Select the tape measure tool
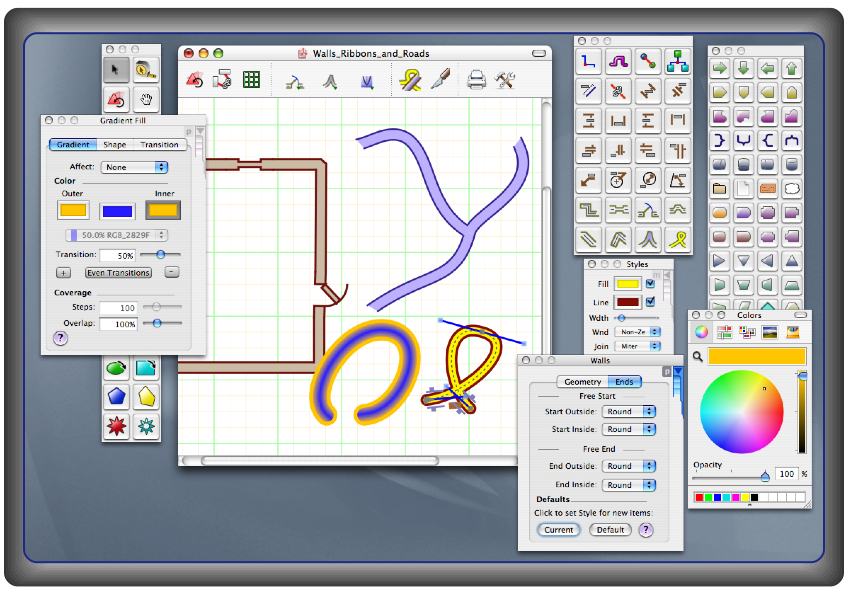Viewport: 850px width, 600px height. (x=145, y=69)
